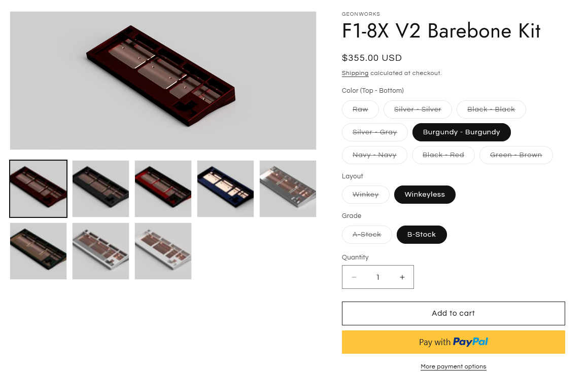Viewport: 588px width, 372px height.
Task: Open the main burgundy keyboard image
Action: pyautogui.click(x=163, y=81)
